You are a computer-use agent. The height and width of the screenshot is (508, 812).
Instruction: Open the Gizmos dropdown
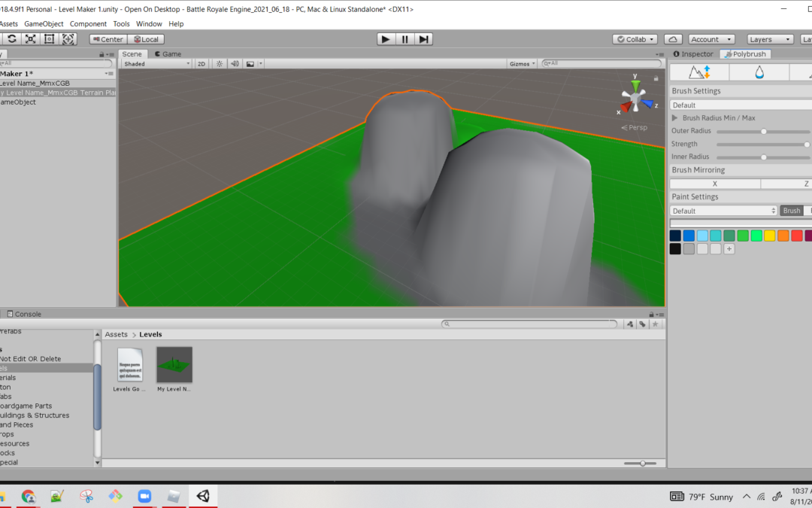tap(522, 64)
